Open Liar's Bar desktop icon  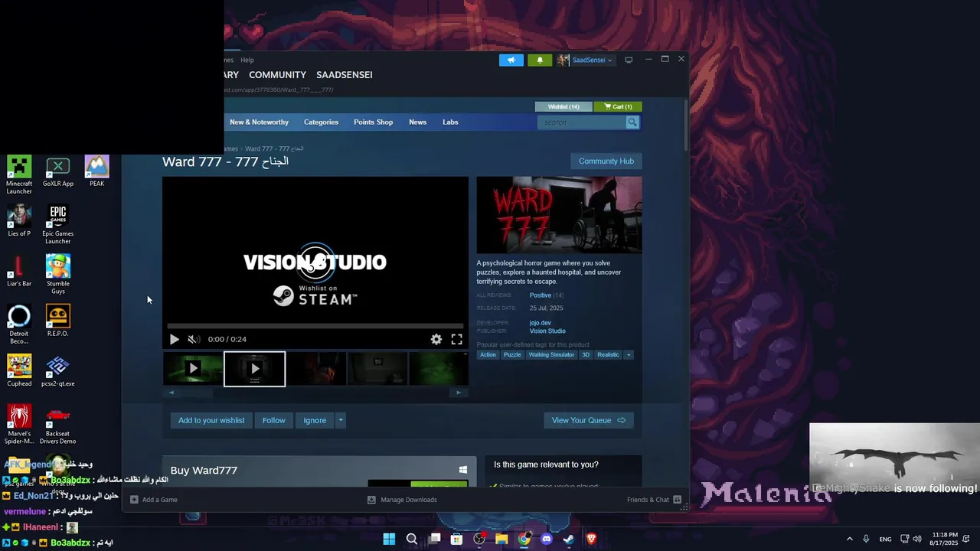[x=19, y=272]
